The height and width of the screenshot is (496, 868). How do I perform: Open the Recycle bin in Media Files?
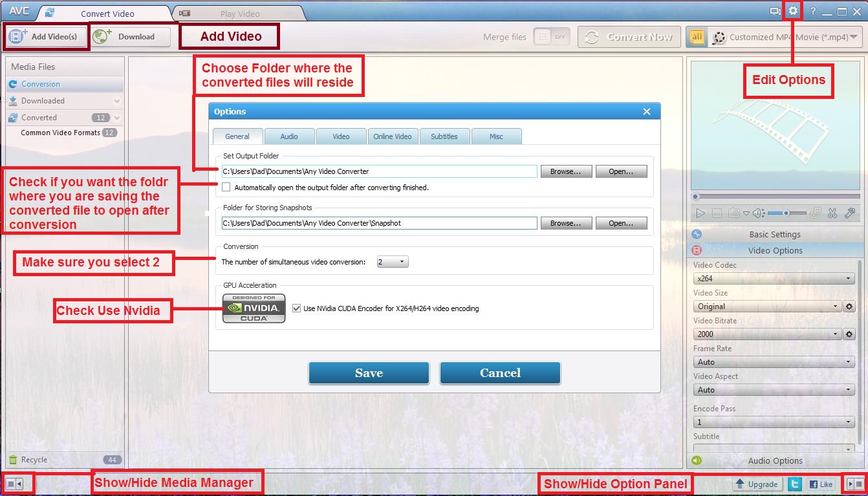click(x=64, y=460)
